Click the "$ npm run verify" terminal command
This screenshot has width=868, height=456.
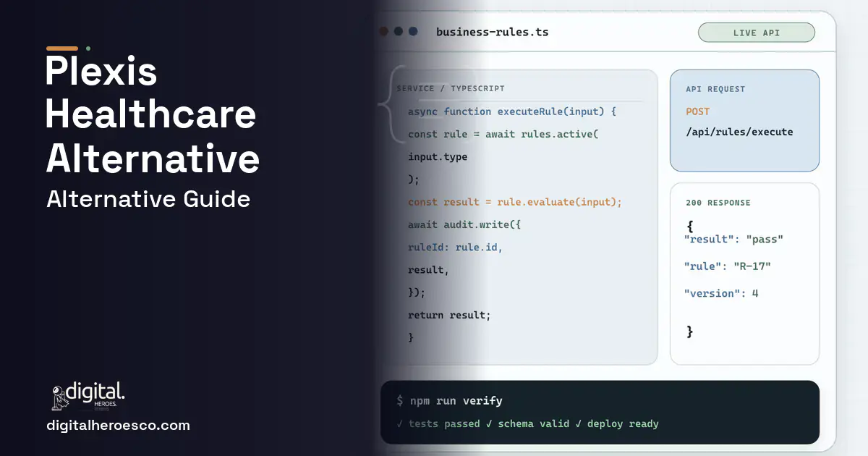[449, 400]
